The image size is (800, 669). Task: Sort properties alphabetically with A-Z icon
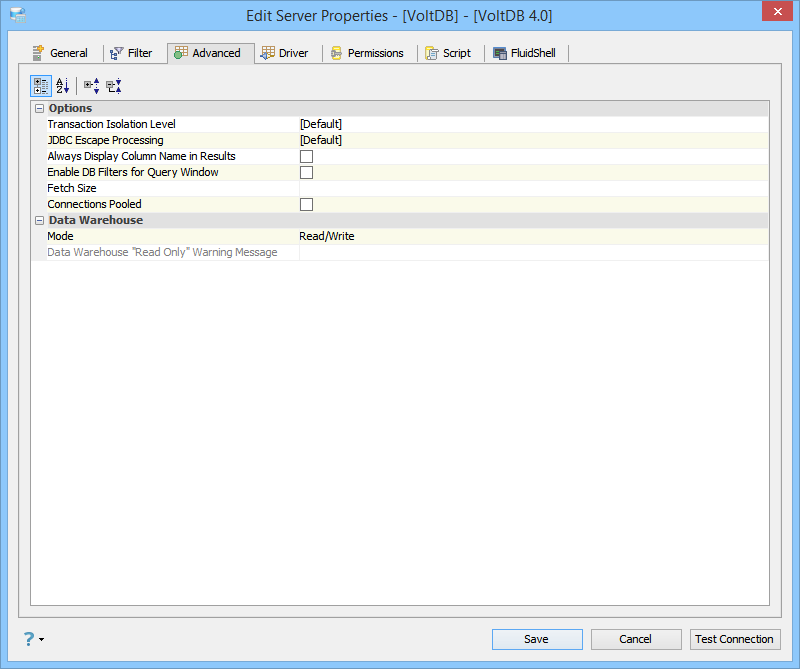(x=62, y=86)
